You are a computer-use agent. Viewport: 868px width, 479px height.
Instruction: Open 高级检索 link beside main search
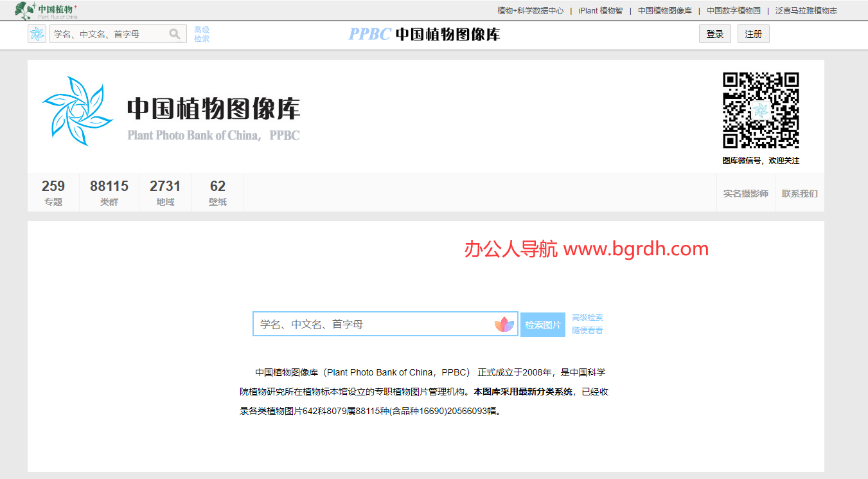tap(587, 318)
